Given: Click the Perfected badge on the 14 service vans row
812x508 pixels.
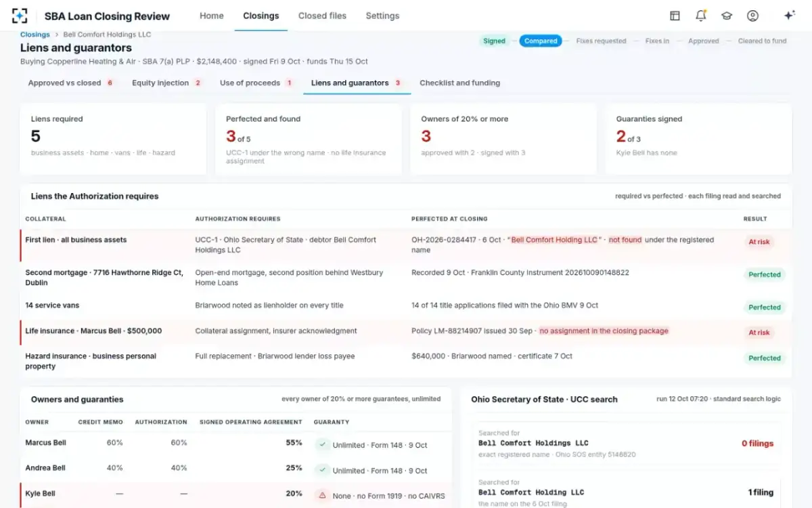Looking at the screenshot, I should click(x=765, y=307).
